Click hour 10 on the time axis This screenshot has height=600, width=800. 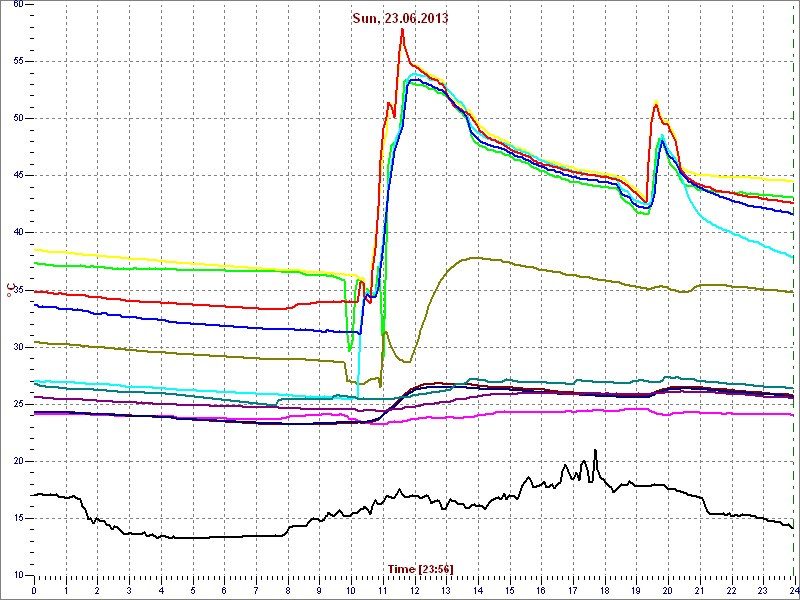(x=351, y=590)
